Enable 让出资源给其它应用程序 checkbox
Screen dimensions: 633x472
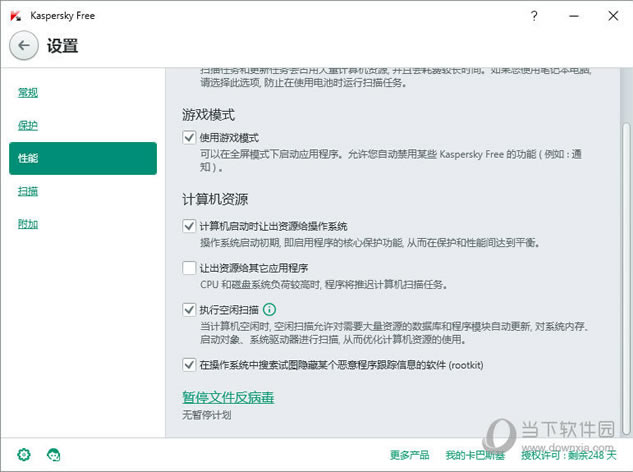coord(190,268)
